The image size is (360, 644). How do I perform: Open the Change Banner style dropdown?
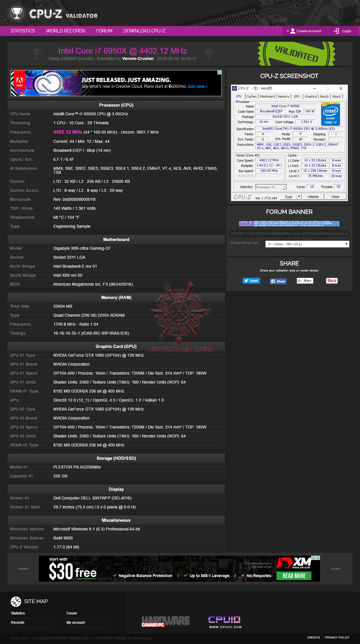click(x=307, y=244)
